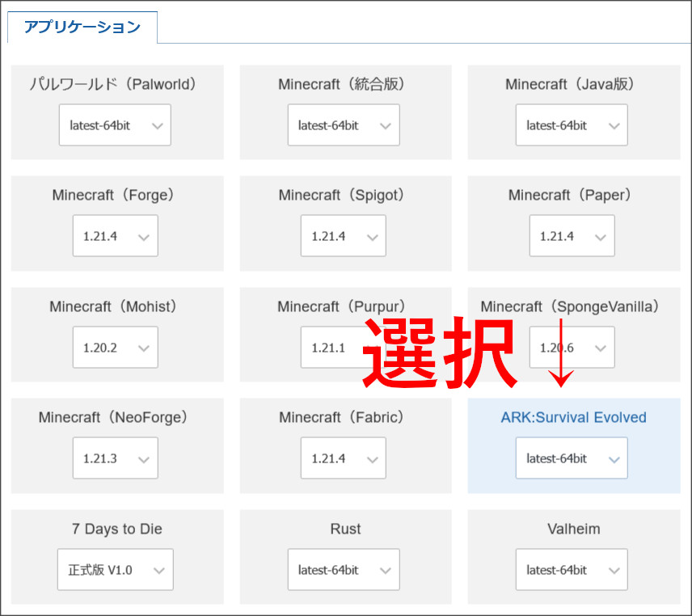Select the Minecraft（Fabric） application title
This screenshot has height=616, width=692.
click(x=342, y=417)
